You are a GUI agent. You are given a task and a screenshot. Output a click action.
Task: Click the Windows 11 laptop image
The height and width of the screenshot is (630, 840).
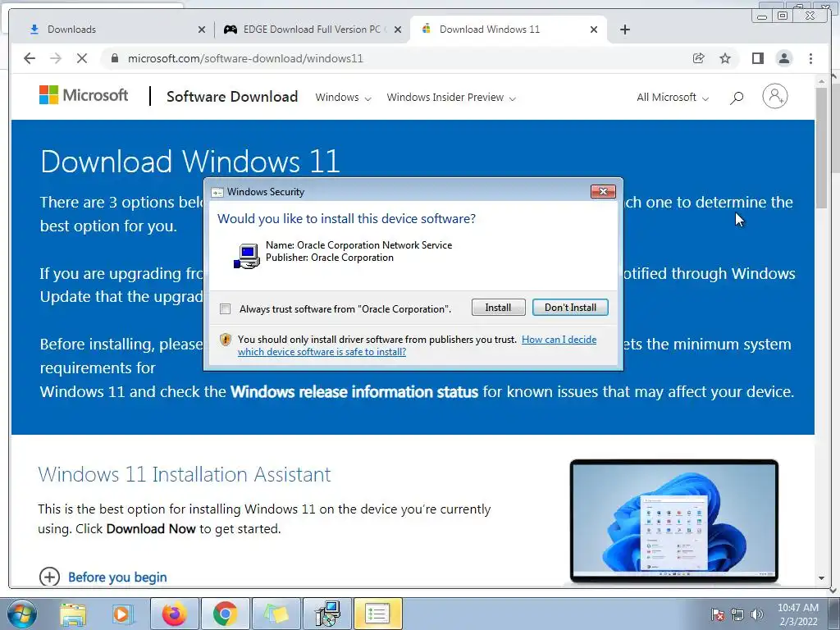tap(674, 521)
